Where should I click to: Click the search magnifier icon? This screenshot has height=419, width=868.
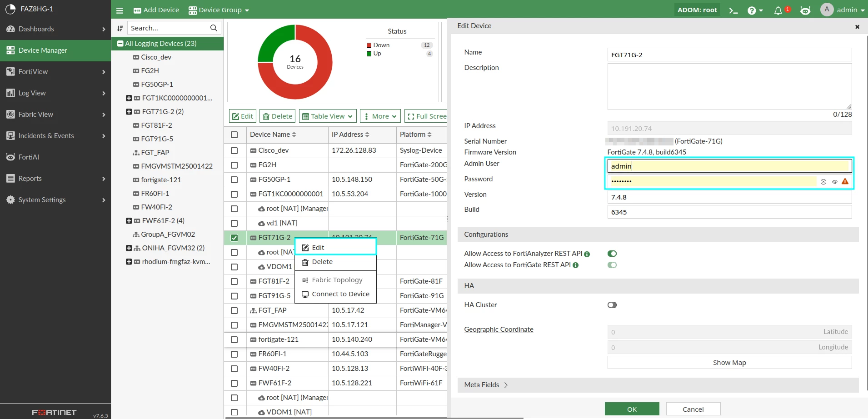[214, 28]
